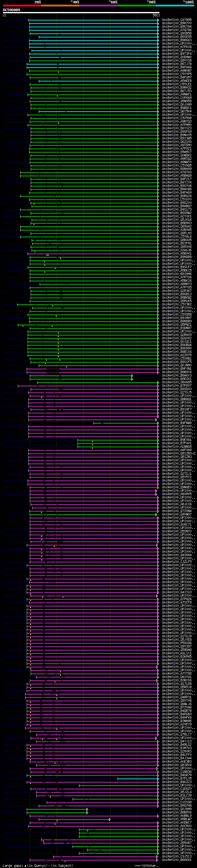Select the UniRef100_A4FVA9 label
Image resolution: width=197 pixels, height=868 pixels.
177,450
